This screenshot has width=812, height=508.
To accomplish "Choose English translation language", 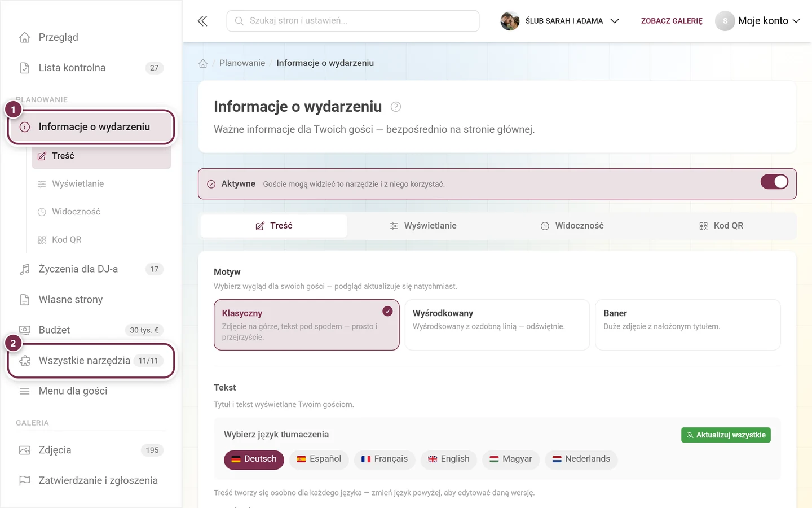I will pos(449,459).
